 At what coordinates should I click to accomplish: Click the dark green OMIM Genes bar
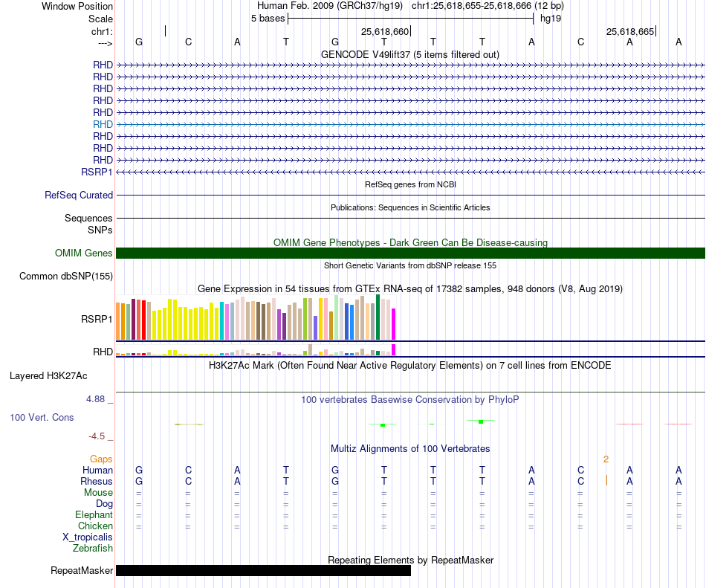[410, 253]
